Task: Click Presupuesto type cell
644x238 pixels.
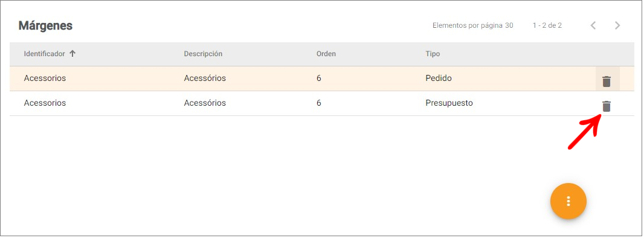Action: click(449, 103)
